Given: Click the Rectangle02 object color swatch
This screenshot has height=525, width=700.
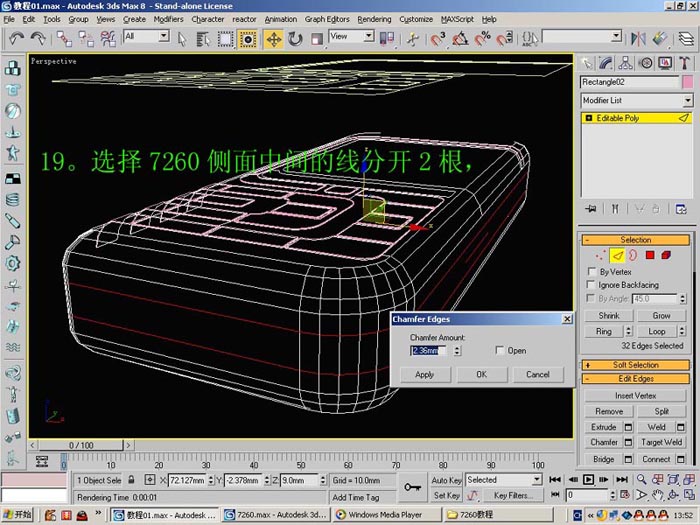Looking at the screenshot, I should (x=688, y=82).
